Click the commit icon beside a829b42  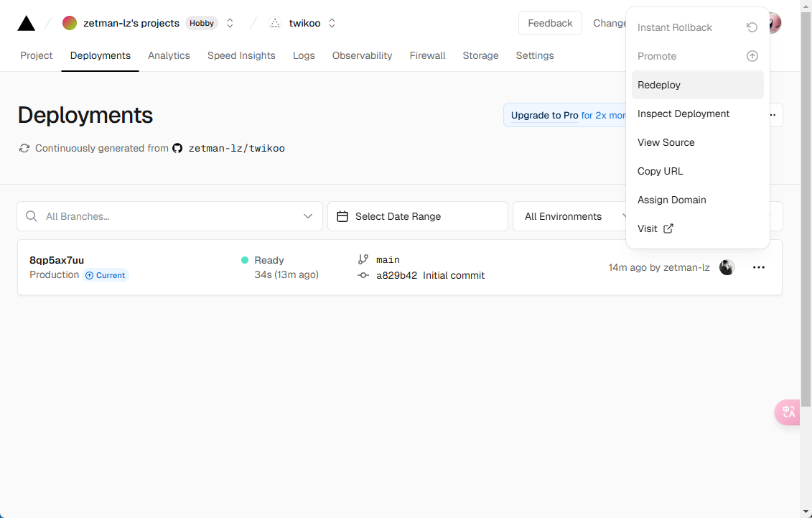pos(363,276)
